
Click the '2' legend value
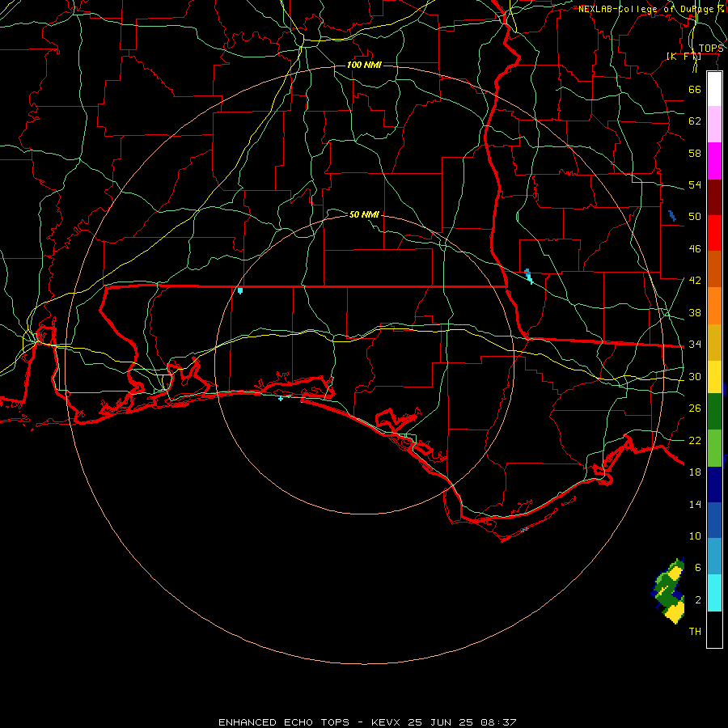pyautogui.click(x=697, y=600)
